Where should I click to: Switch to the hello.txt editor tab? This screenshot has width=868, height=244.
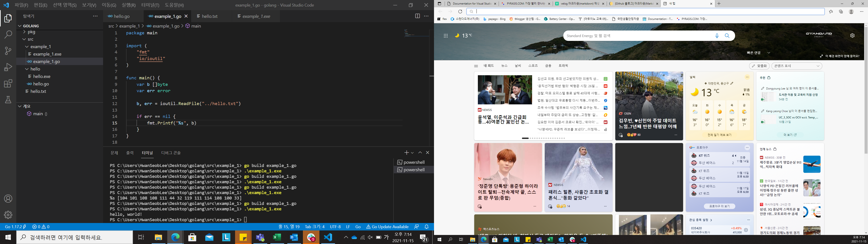(x=210, y=16)
